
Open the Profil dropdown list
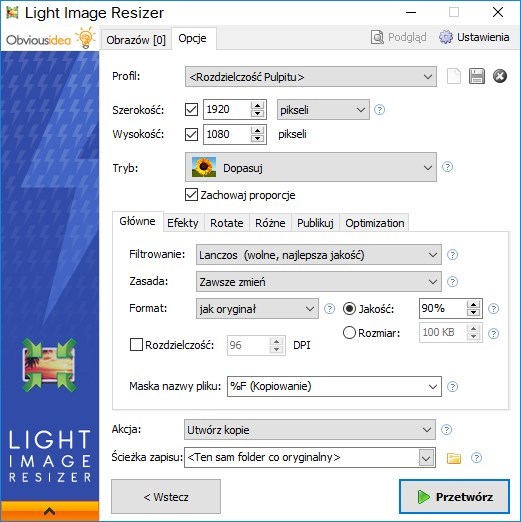(311, 77)
